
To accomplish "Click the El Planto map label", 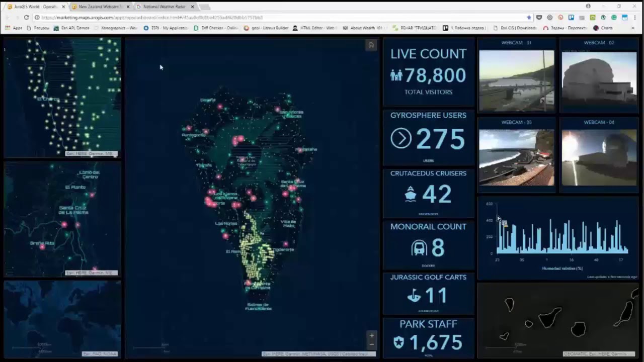I will coord(75,187).
